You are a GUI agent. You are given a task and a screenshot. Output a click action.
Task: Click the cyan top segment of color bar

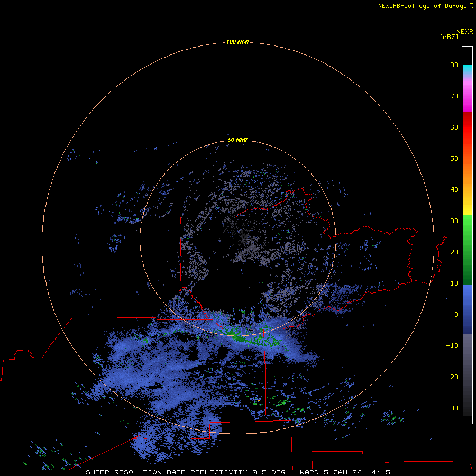coord(467,69)
